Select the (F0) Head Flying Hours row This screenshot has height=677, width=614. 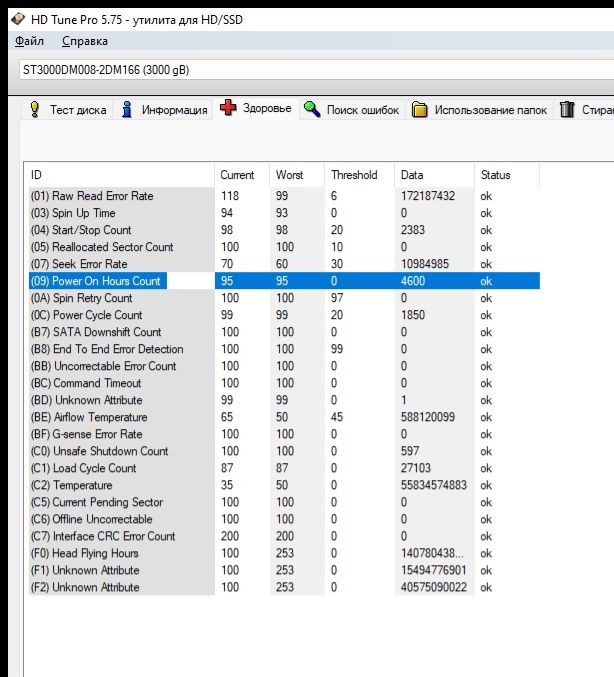click(284, 553)
